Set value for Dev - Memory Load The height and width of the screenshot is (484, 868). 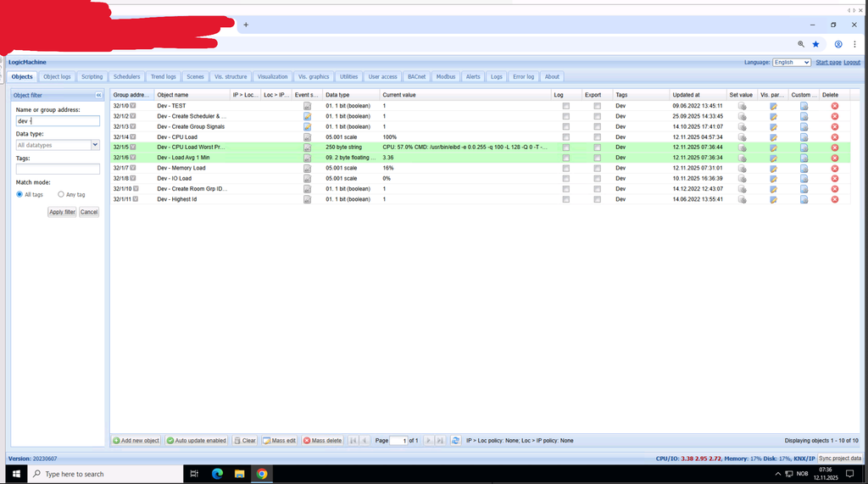(x=743, y=168)
